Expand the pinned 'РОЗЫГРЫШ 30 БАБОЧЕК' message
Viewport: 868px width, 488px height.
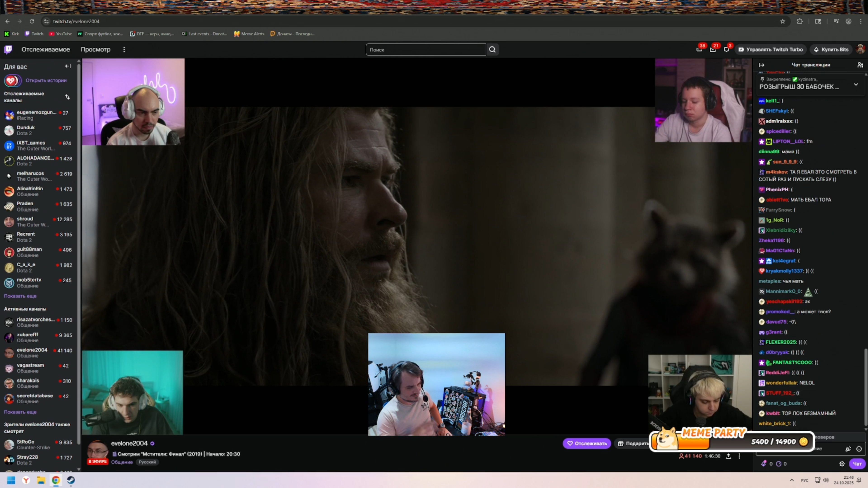[856, 84]
